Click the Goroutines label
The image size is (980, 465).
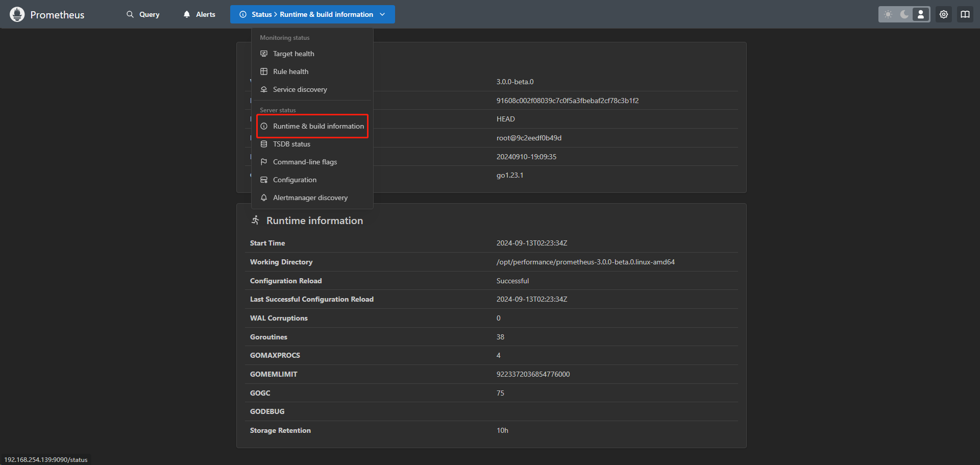(x=268, y=337)
